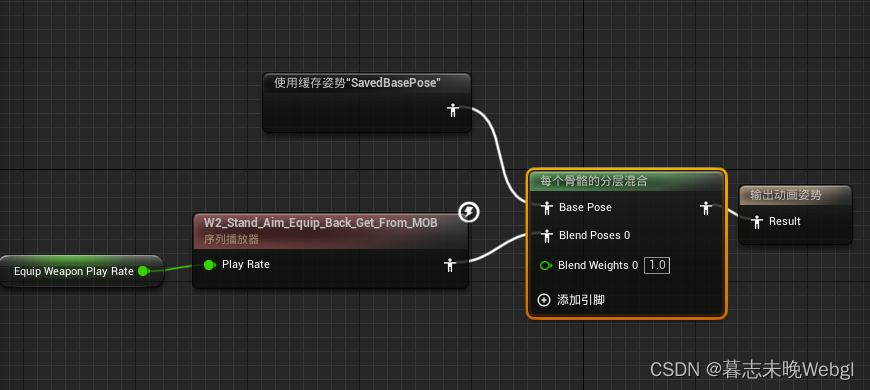This screenshot has width=870, height=390.
Task: Click the Blend Poses 0 input pin
Action: 547,236
